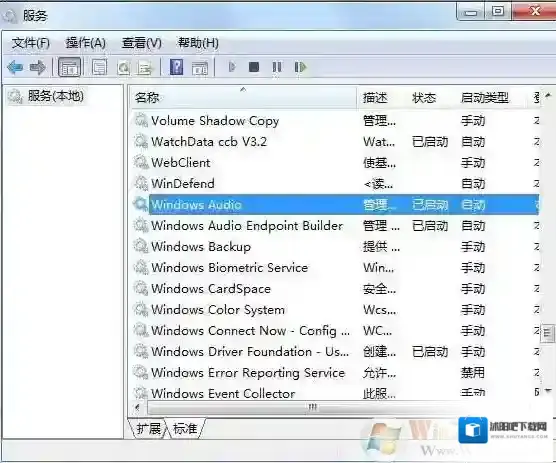Screen dimensions: 556x463
Task: Stop the selected service (square icon)
Action: (x=254, y=67)
